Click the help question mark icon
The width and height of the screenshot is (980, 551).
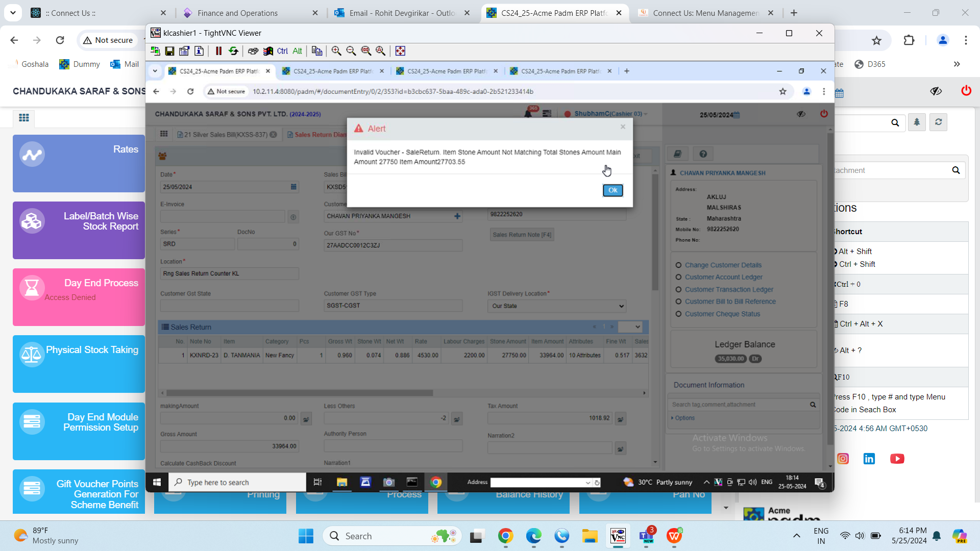703,154
